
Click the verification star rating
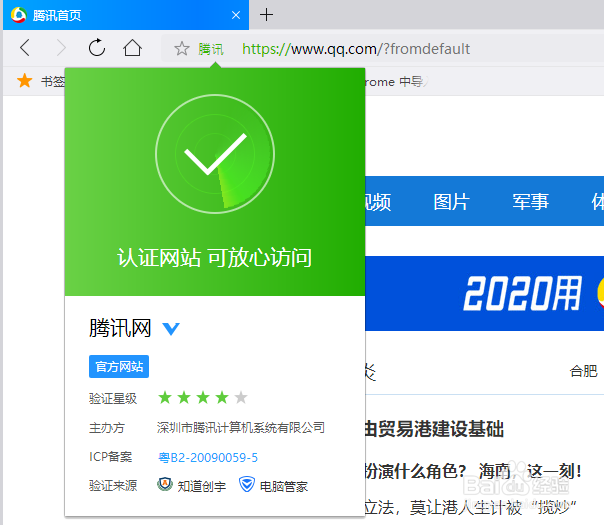click(203, 398)
